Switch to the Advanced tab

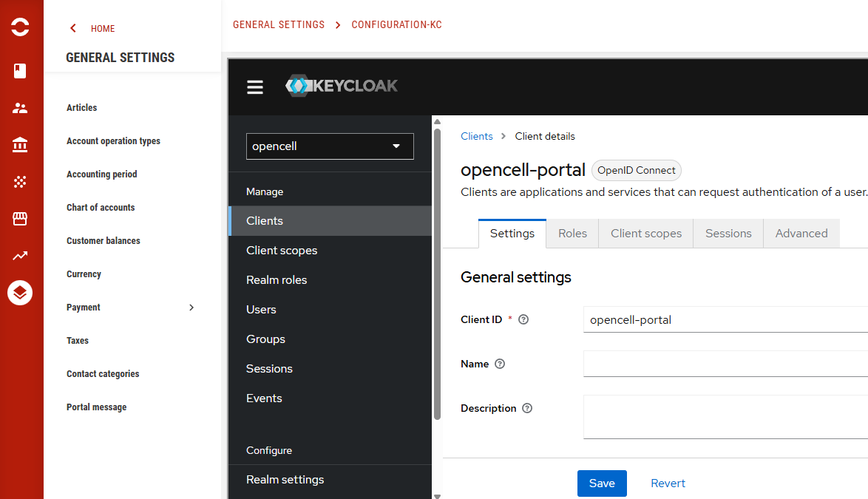coord(801,234)
